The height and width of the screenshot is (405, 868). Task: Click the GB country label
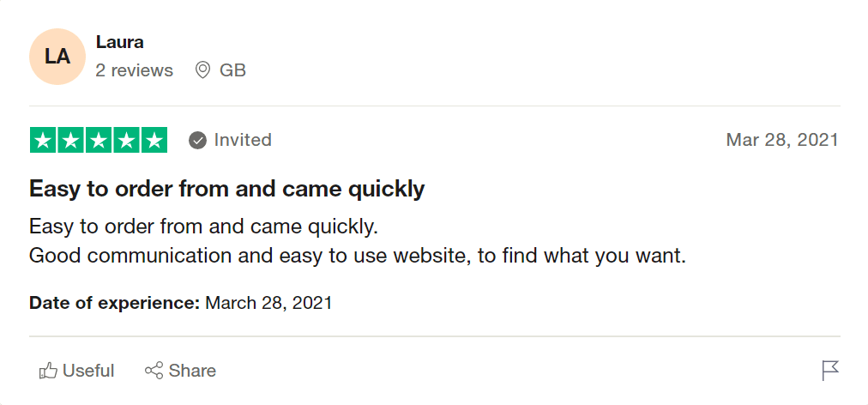click(x=232, y=70)
